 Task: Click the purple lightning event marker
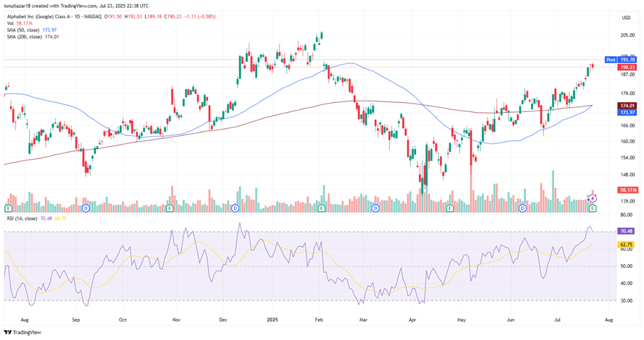(x=592, y=198)
